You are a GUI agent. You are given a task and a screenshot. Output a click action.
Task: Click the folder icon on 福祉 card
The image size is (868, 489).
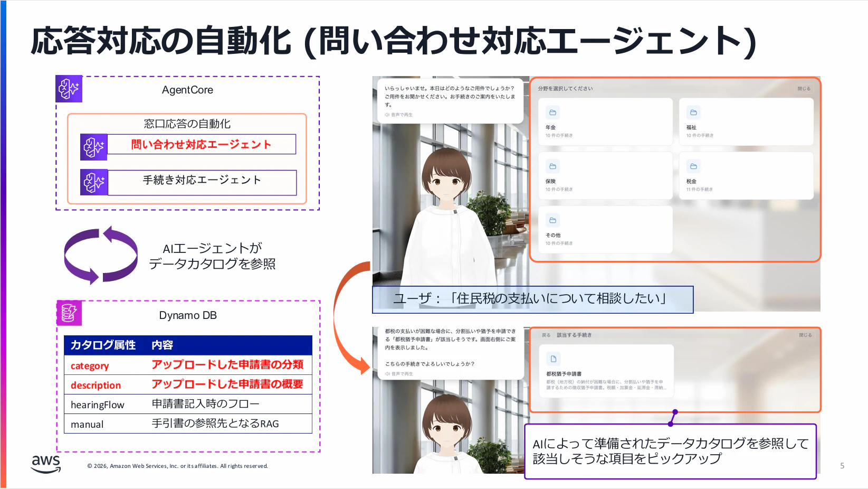tap(693, 112)
